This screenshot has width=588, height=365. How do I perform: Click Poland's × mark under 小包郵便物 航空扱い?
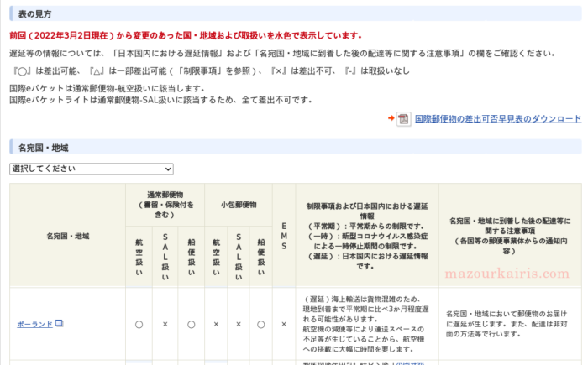[x=215, y=324]
